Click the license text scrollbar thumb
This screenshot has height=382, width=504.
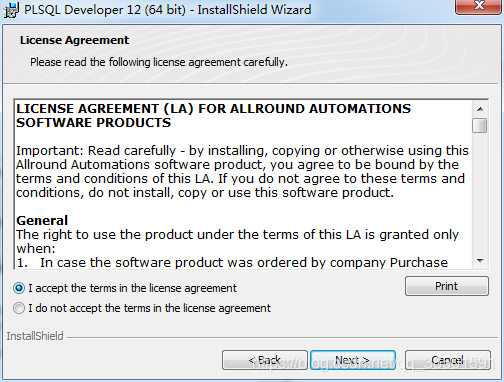(x=480, y=125)
